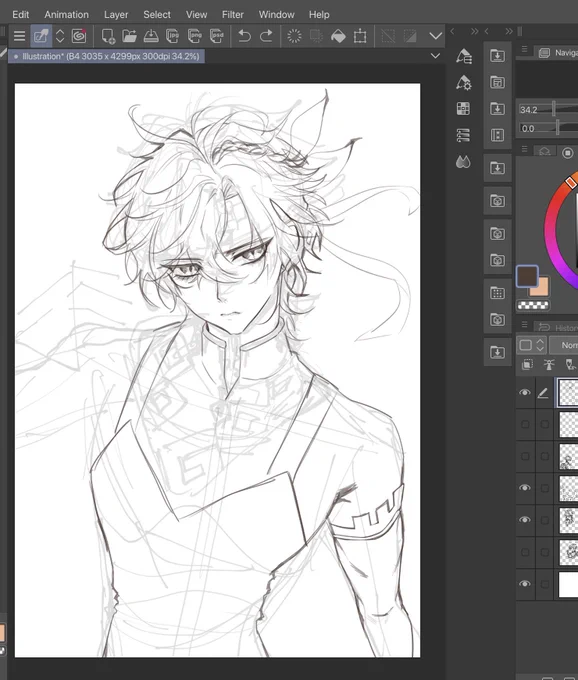Create a new canvas with the New icon

[x=108, y=36]
